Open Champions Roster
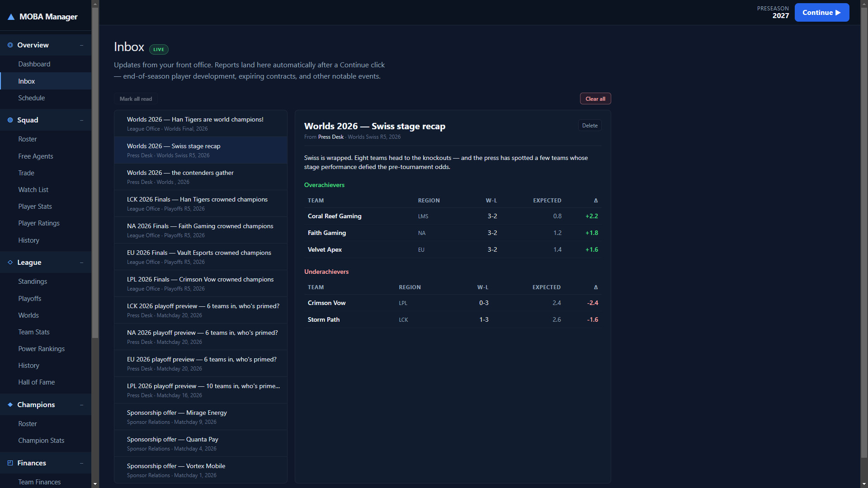Screen dimensions: 868x488 click(46, 424)
